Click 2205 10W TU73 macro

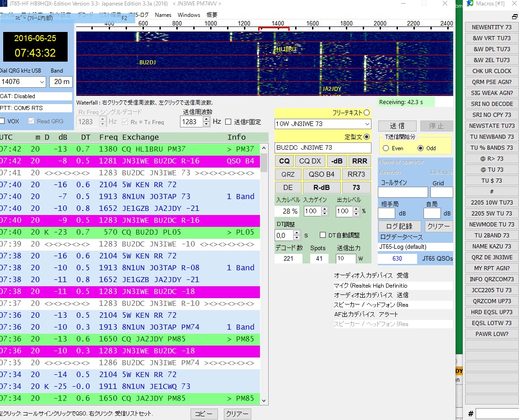pyautogui.click(x=492, y=202)
